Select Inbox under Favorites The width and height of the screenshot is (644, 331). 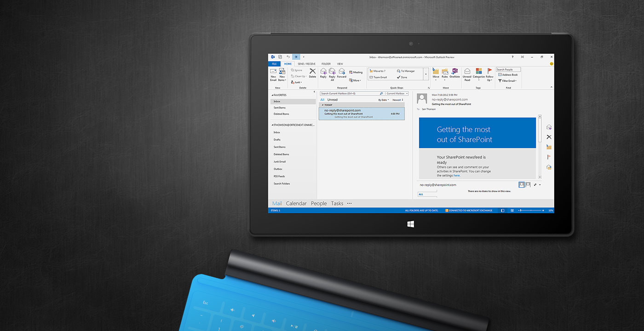click(x=293, y=101)
